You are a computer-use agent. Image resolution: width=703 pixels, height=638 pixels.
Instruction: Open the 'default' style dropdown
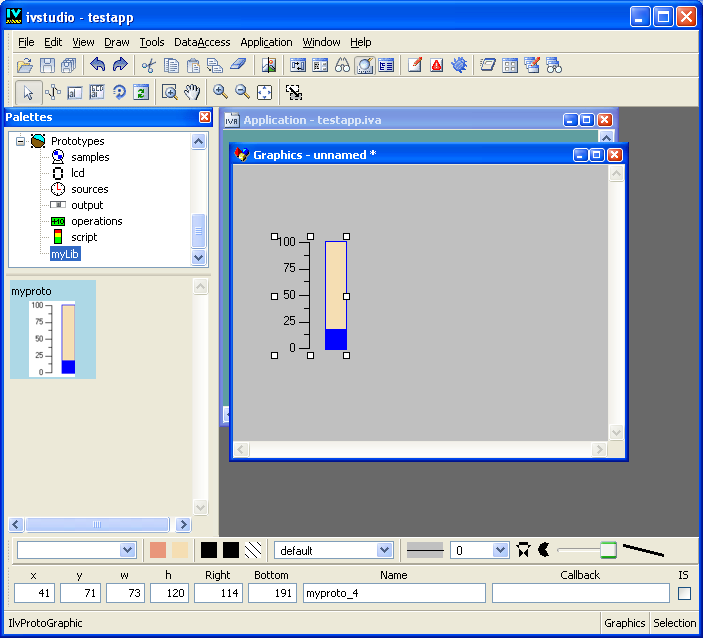[384, 550]
